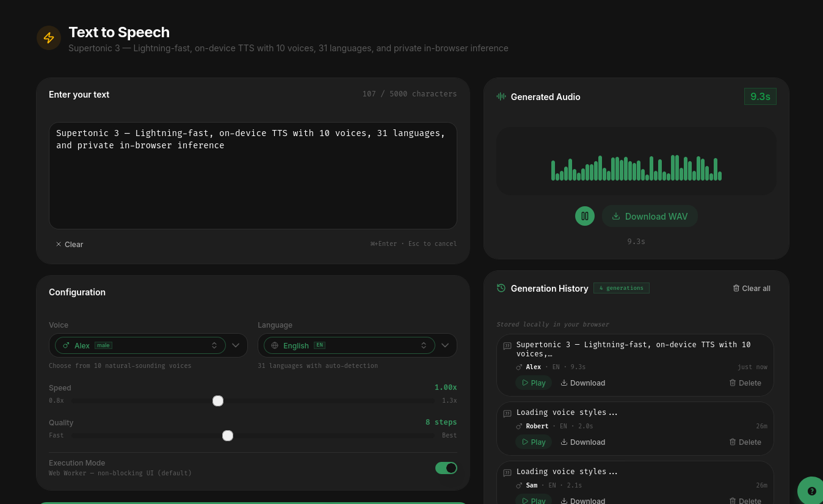Download the Robert history entry

[583, 442]
